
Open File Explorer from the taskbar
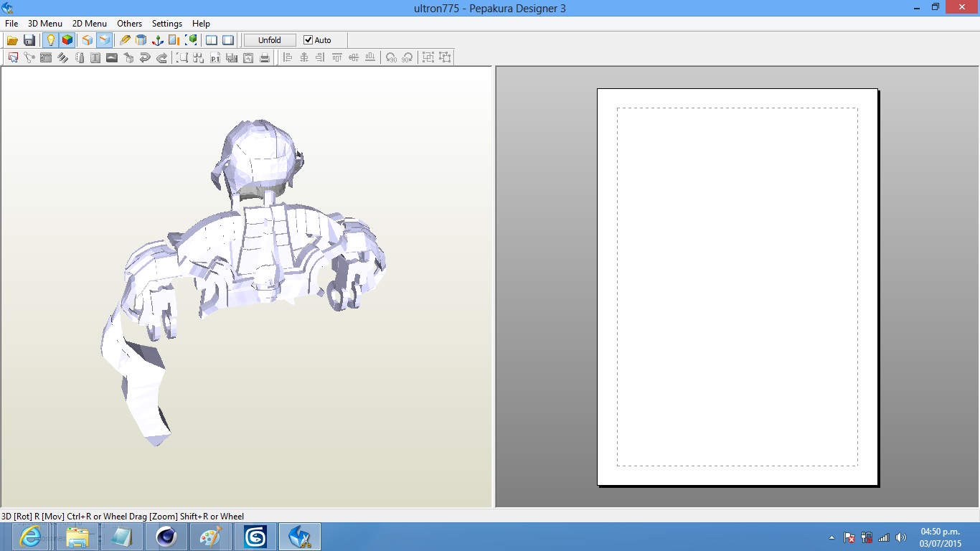pyautogui.click(x=77, y=537)
